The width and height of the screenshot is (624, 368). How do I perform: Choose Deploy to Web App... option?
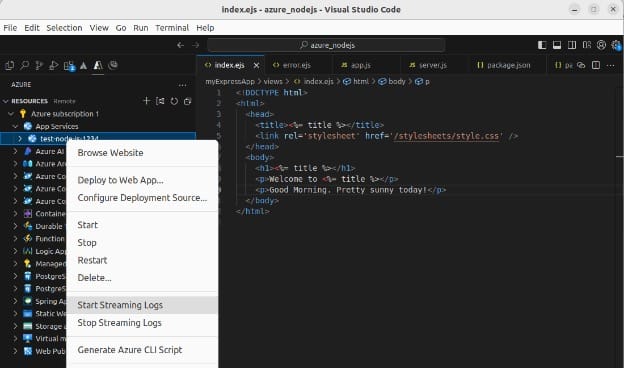[142, 180]
